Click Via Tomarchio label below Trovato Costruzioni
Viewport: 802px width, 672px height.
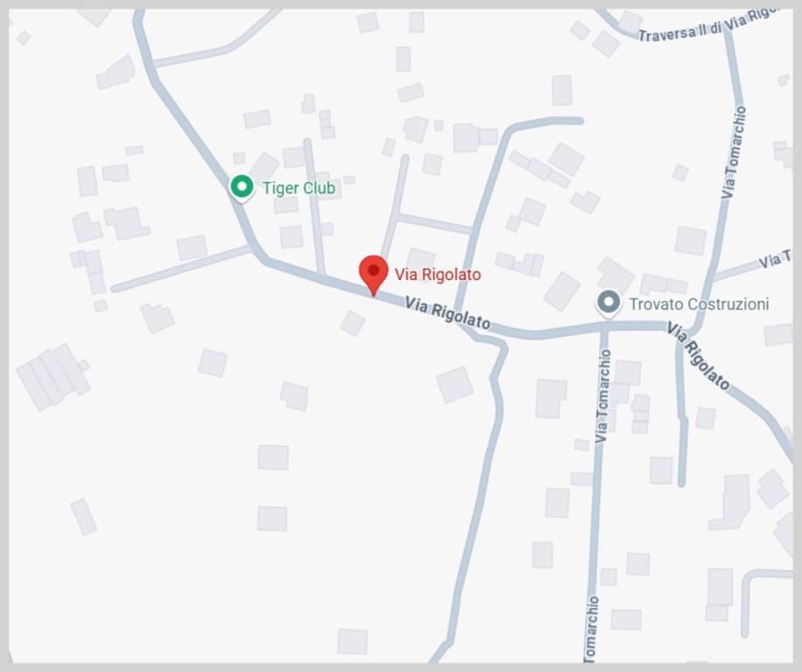click(602, 396)
